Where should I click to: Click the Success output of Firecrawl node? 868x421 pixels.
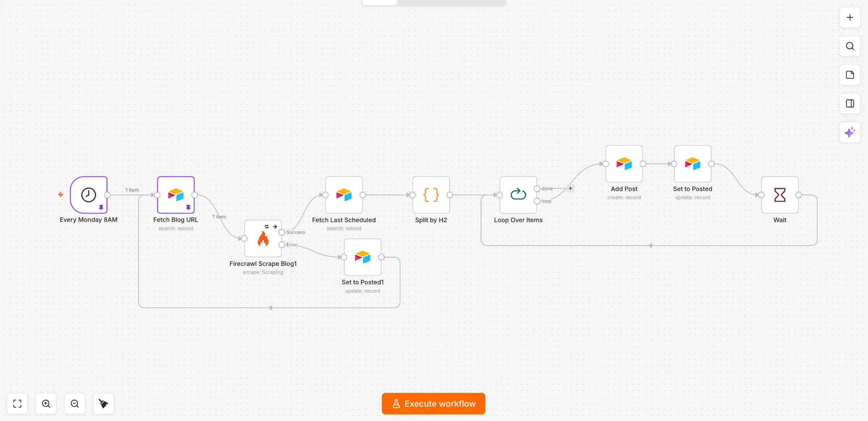(x=282, y=232)
